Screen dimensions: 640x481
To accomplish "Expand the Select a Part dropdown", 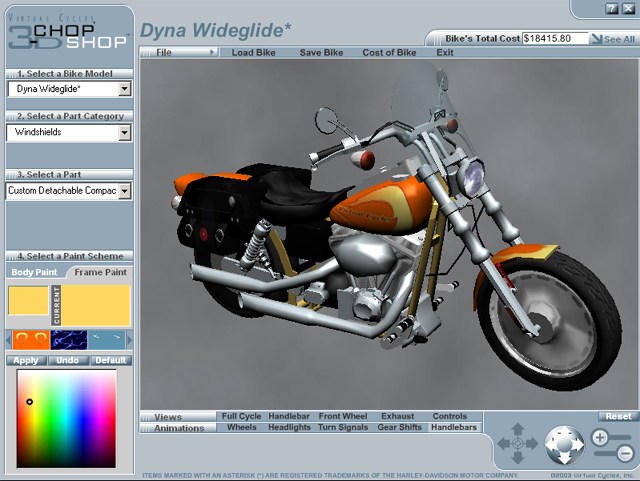I will pos(124,190).
